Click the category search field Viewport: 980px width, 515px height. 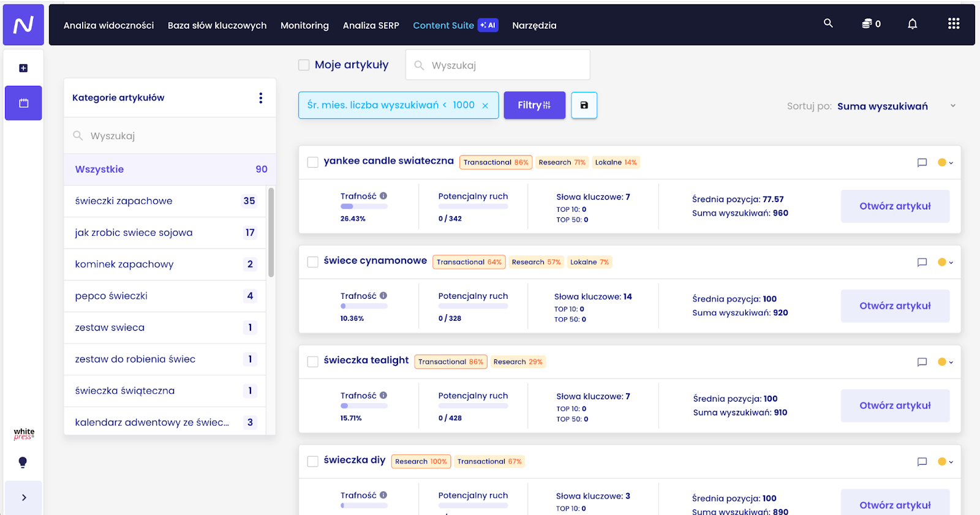coord(170,136)
